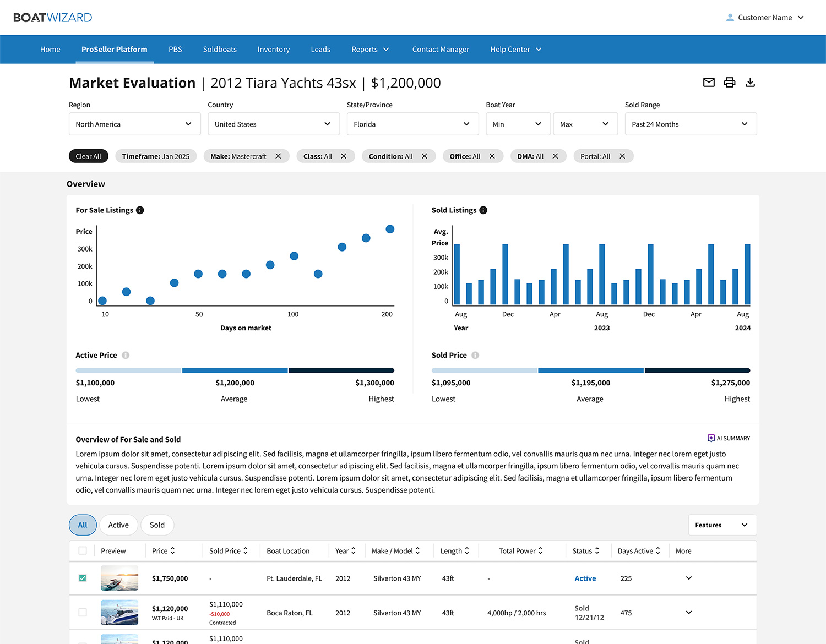Select the Sold listings filter button
This screenshot has width=826, height=644.
coord(157,525)
